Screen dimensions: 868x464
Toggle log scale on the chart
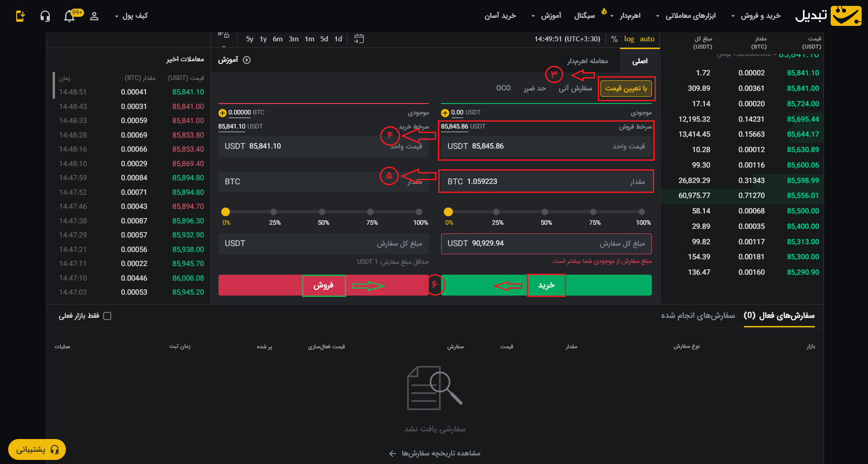coord(629,39)
